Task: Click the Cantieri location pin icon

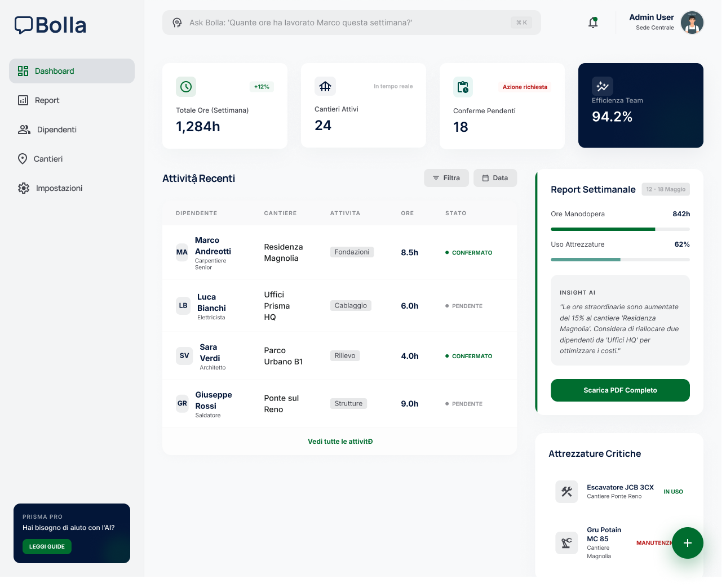Action: point(23,159)
